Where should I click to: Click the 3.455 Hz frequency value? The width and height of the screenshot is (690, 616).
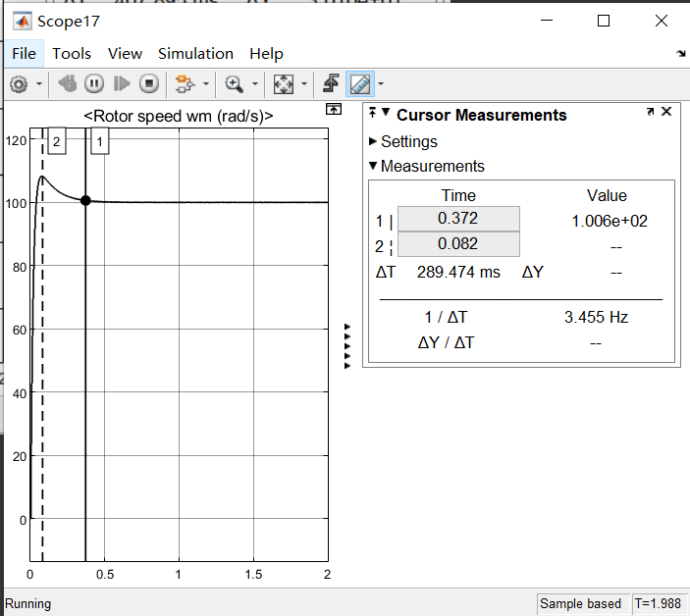click(597, 317)
